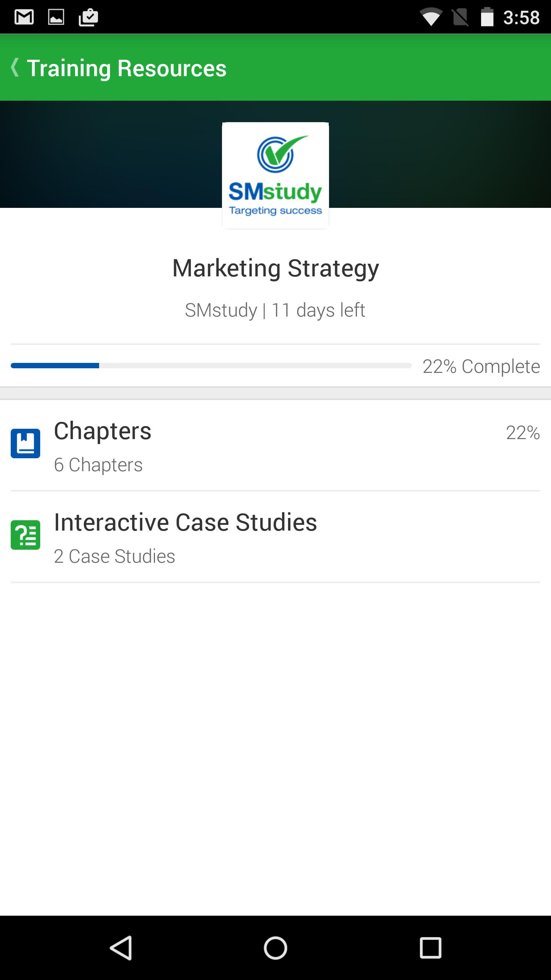Image resolution: width=551 pixels, height=980 pixels.
Task: Tap the blue course progress bar
Action: coord(211,366)
